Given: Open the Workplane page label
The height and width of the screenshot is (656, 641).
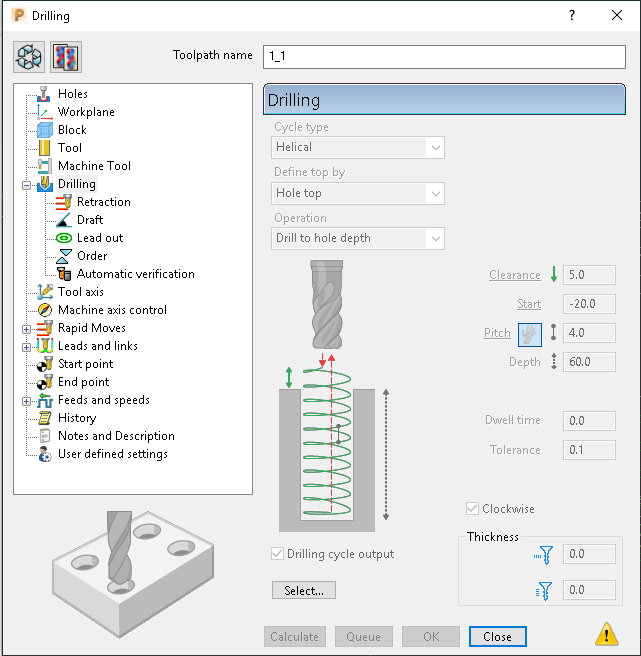Looking at the screenshot, I should 86,112.
